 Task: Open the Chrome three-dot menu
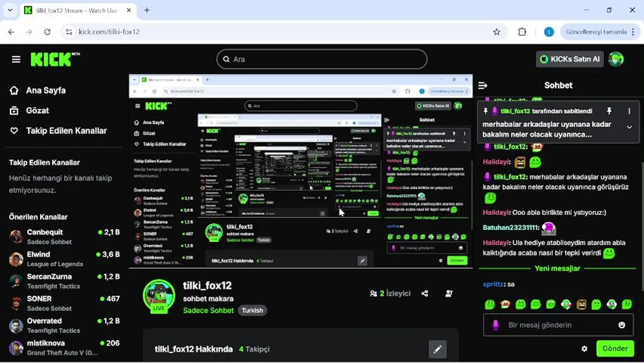click(x=633, y=32)
